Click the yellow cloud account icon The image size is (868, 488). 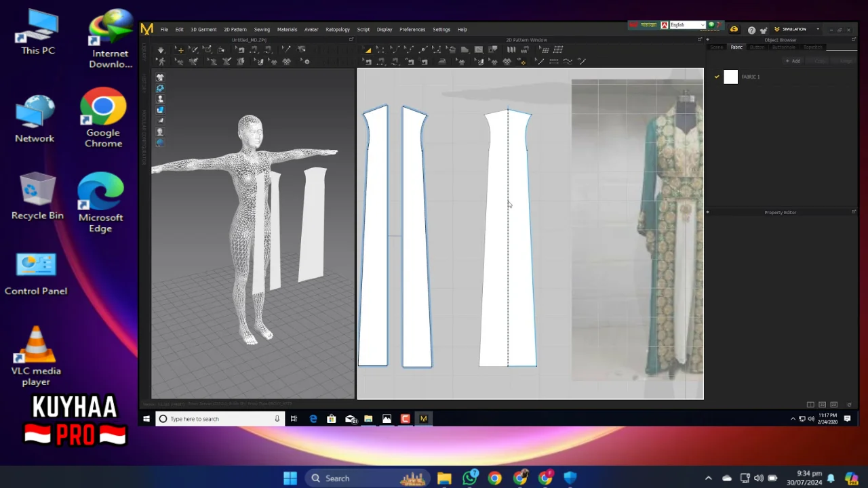[x=734, y=29]
